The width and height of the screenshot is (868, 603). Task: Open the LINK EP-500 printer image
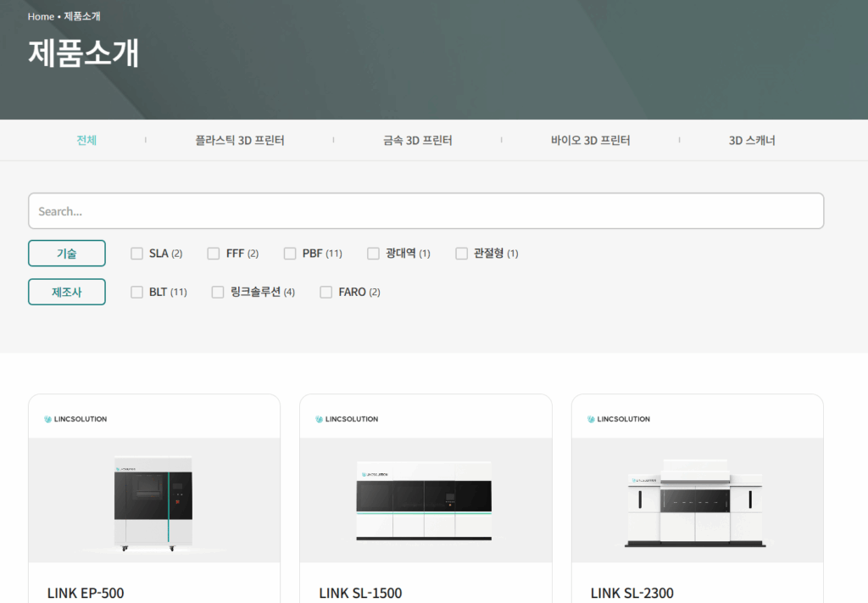pyautogui.click(x=153, y=502)
